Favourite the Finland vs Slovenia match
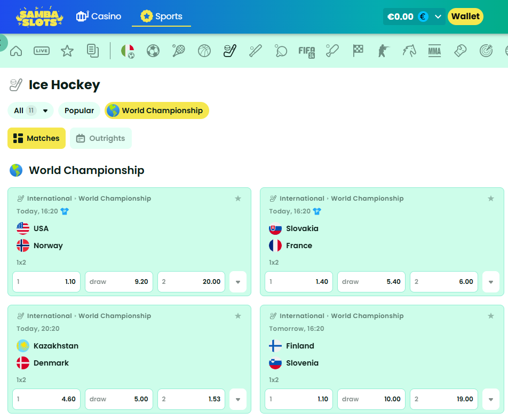This screenshot has width=508, height=420. [491, 315]
